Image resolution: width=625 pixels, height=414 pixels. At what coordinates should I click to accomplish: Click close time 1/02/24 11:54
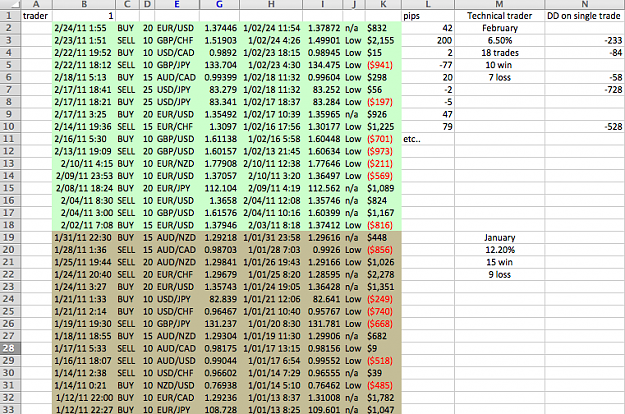[271, 28]
